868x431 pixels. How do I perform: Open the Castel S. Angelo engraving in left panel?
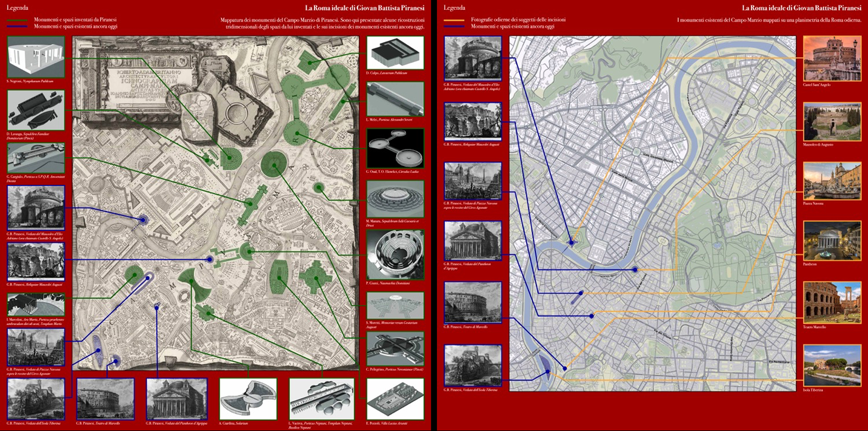36,208
